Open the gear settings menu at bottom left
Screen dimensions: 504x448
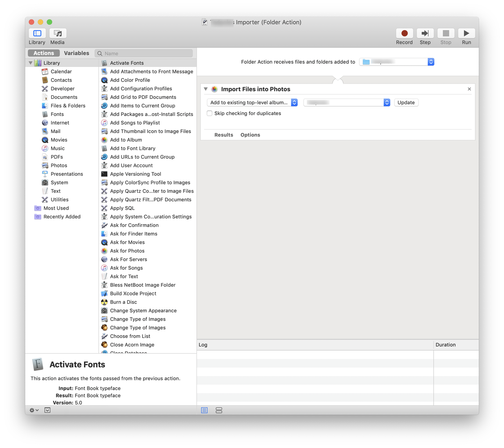point(34,410)
